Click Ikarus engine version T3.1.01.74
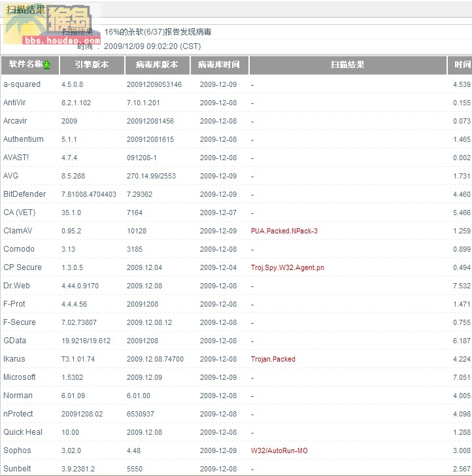The width and height of the screenshot is (472, 476). tap(78, 359)
